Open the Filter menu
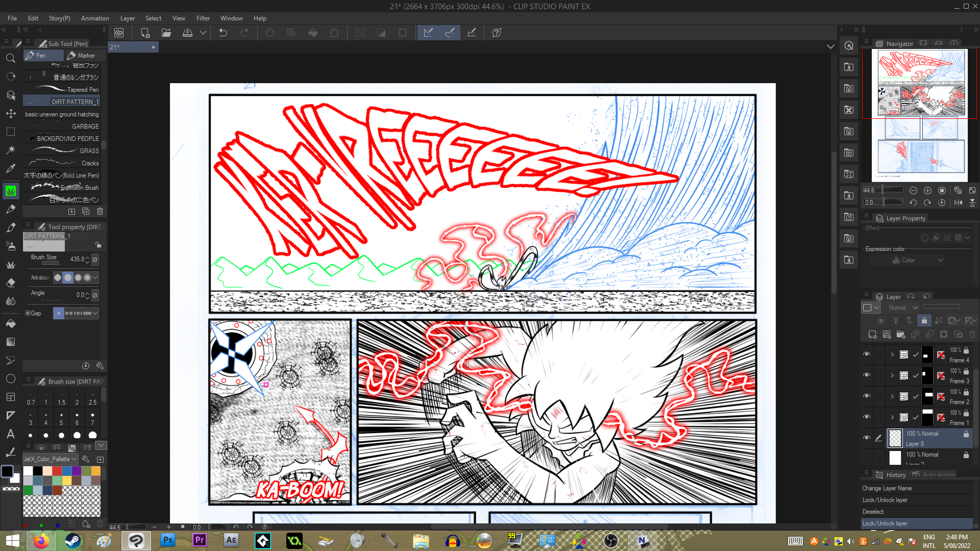980x551 pixels. tap(203, 18)
